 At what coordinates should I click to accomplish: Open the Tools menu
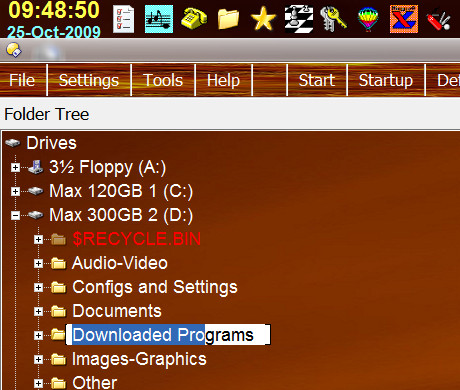click(x=163, y=80)
